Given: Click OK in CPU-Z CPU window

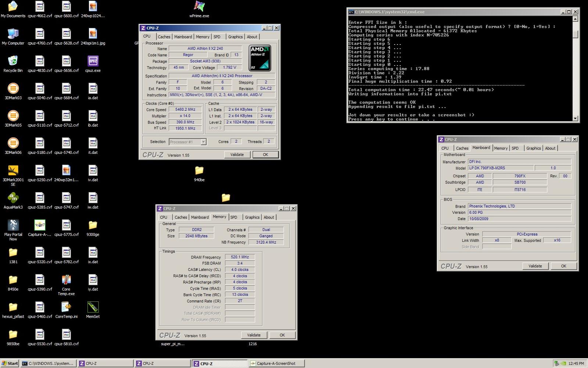Looking at the screenshot, I should [x=265, y=155].
